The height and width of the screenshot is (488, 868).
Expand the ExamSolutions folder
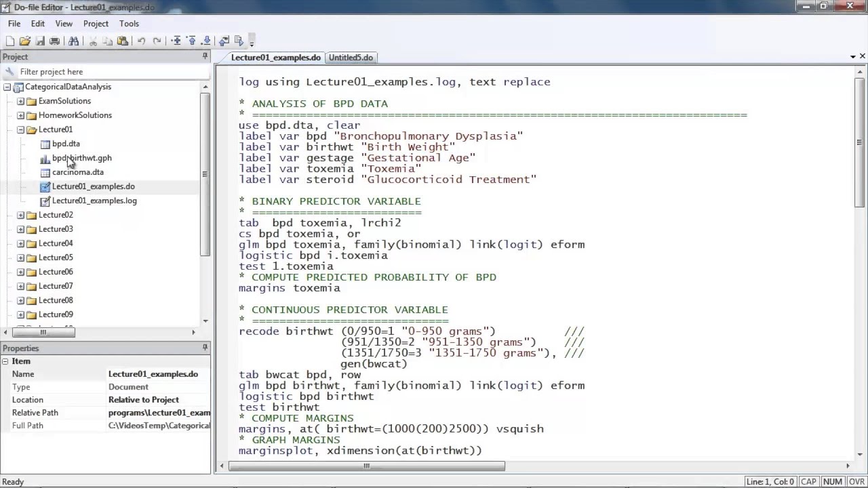click(x=21, y=101)
